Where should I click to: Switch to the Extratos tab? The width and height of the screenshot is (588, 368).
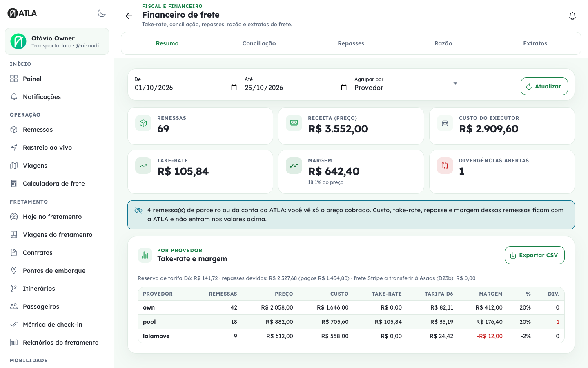click(x=535, y=43)
